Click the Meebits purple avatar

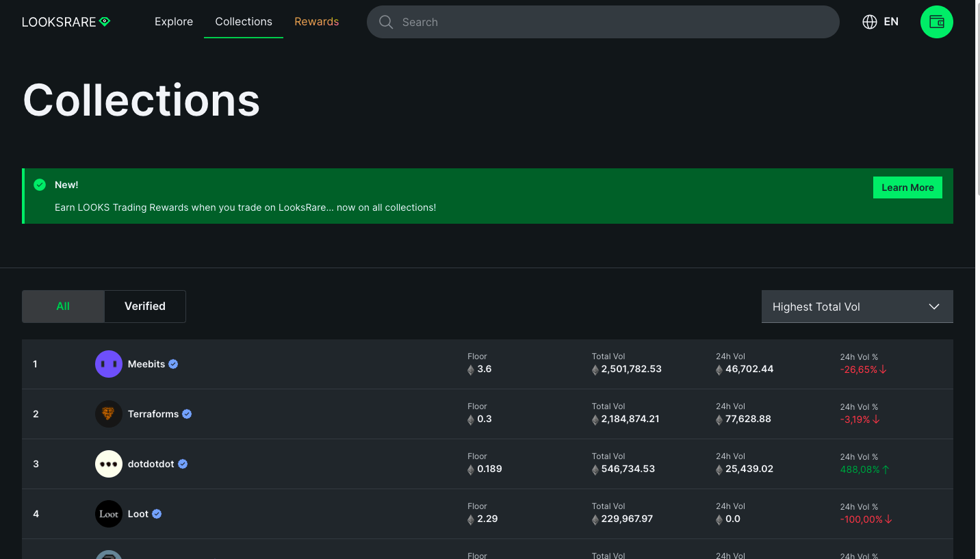(108, 364)
